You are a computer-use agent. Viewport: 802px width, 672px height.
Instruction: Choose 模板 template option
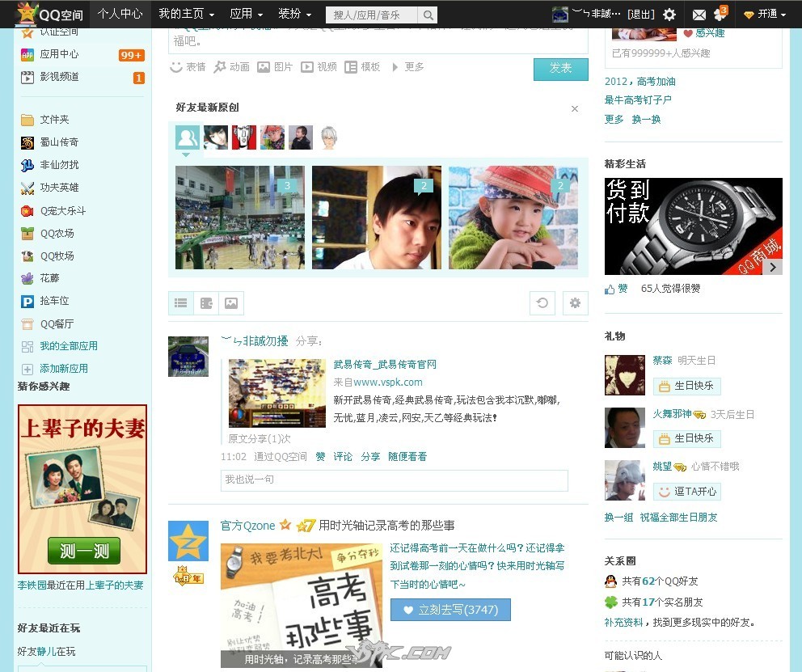pyautogui.click(x=362, y=67)
